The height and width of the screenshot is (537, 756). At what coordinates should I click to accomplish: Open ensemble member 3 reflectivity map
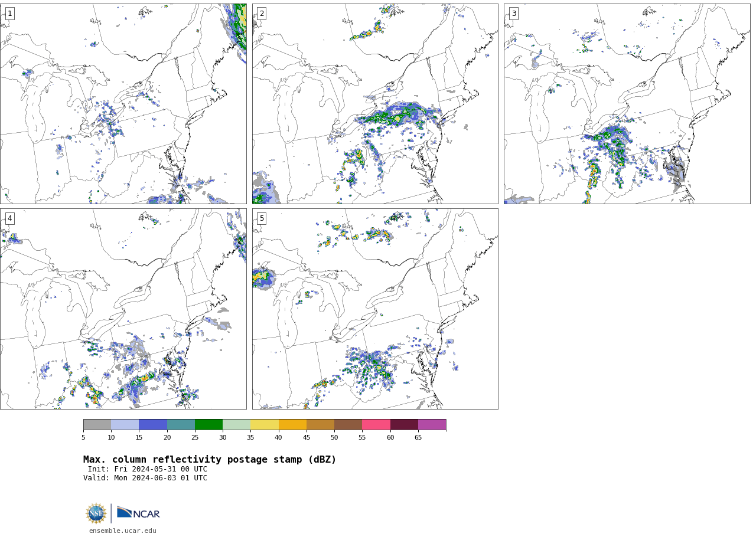pyautogui.click(x=627, y=104)
